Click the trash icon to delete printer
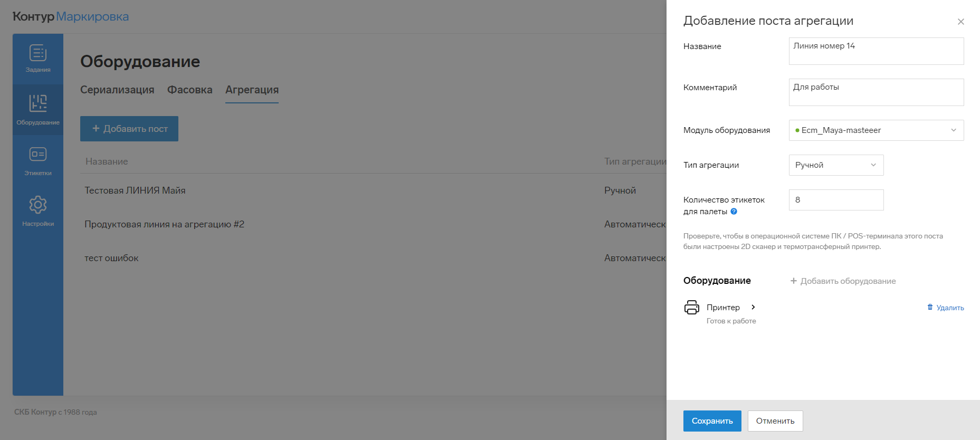 [x=930, y=308]
